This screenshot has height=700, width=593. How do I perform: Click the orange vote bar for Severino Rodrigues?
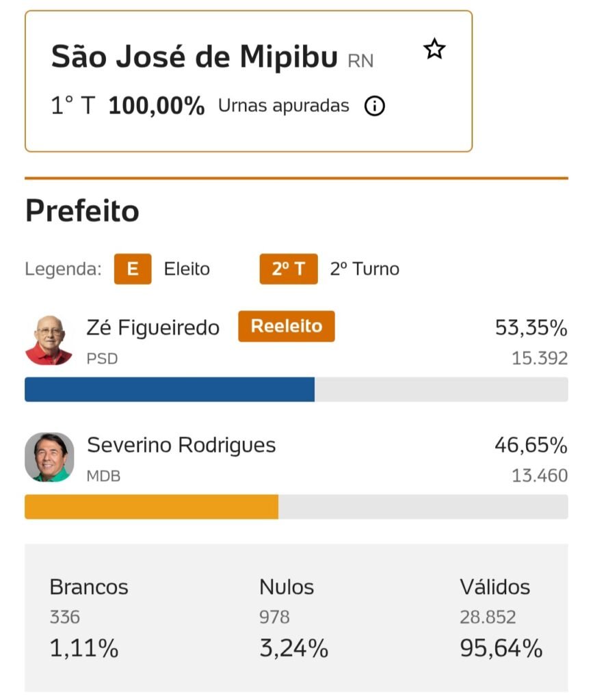[x=151, y=507]
